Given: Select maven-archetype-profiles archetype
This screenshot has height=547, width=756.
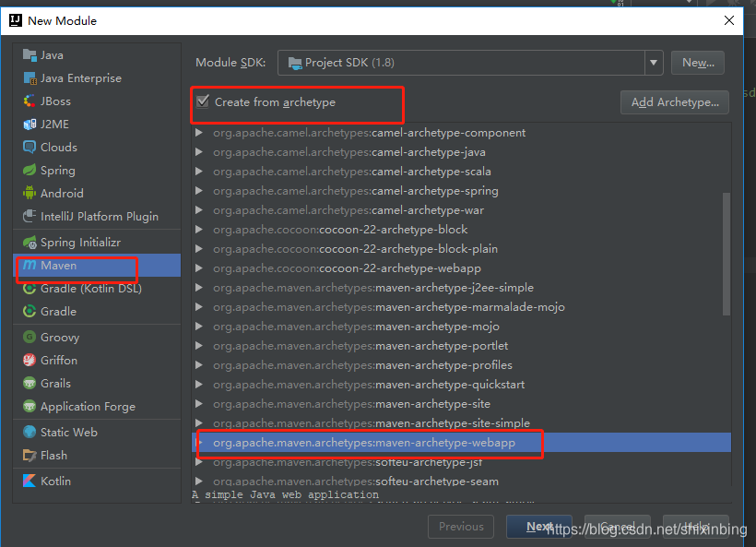Looking at the screenshot, I should coord(461,365).
